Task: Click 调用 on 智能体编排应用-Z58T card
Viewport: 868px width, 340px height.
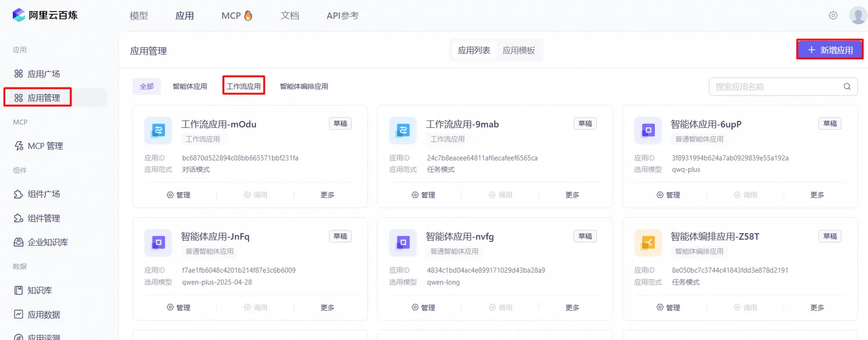Action: click(745, 307)
